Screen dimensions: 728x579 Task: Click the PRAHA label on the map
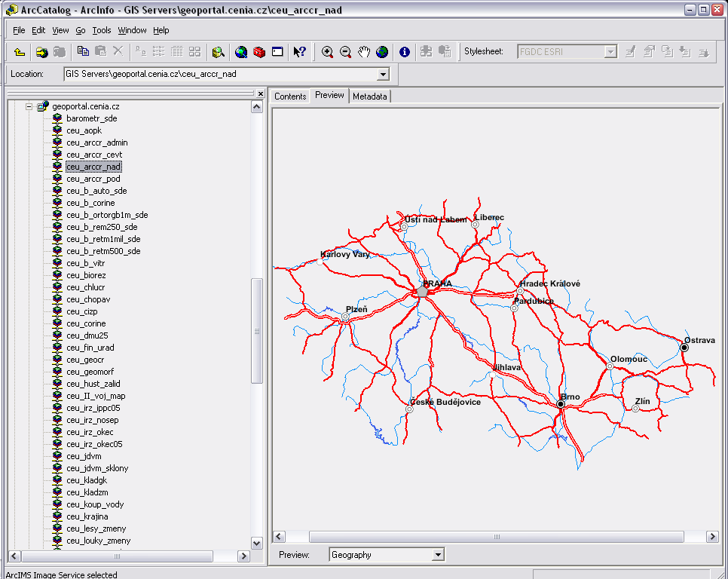pyautogui.click(x=437, y=283)
